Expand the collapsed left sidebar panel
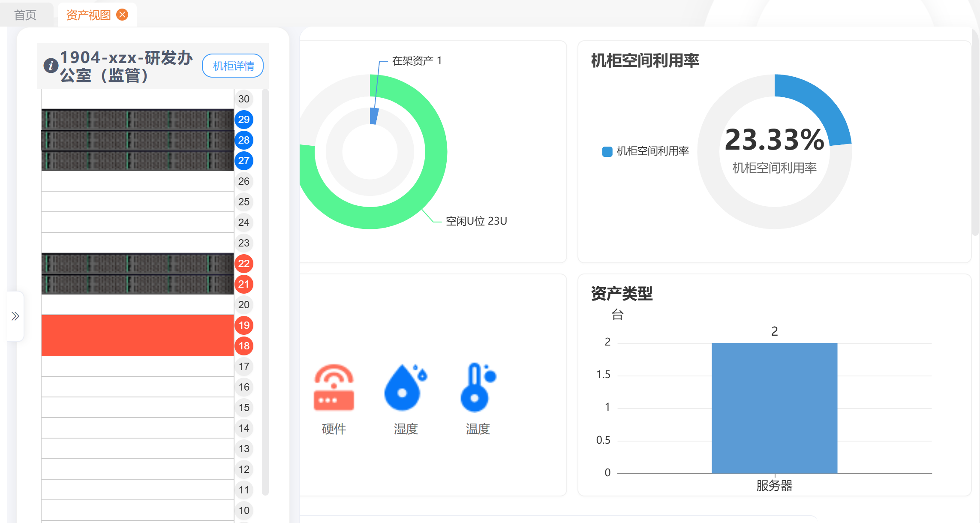The width and height of the screenshot is (980, 523). [x=15, y=316]
